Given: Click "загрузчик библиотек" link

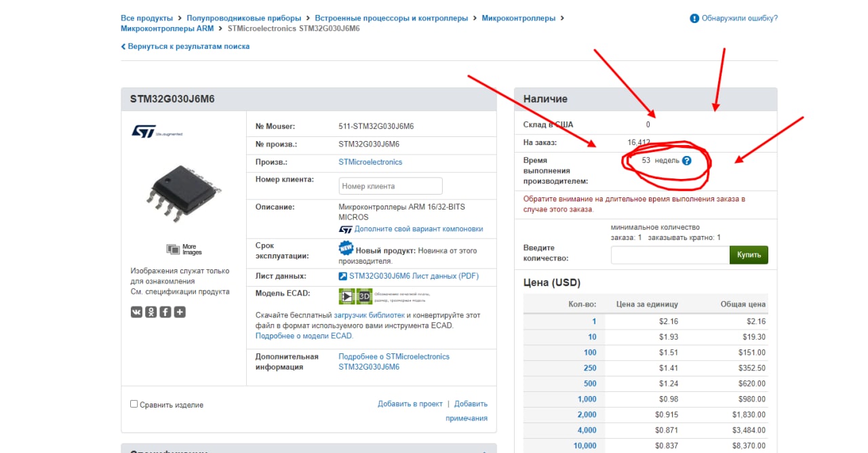Looking at the screenshot, I should [x=370, y=315].
